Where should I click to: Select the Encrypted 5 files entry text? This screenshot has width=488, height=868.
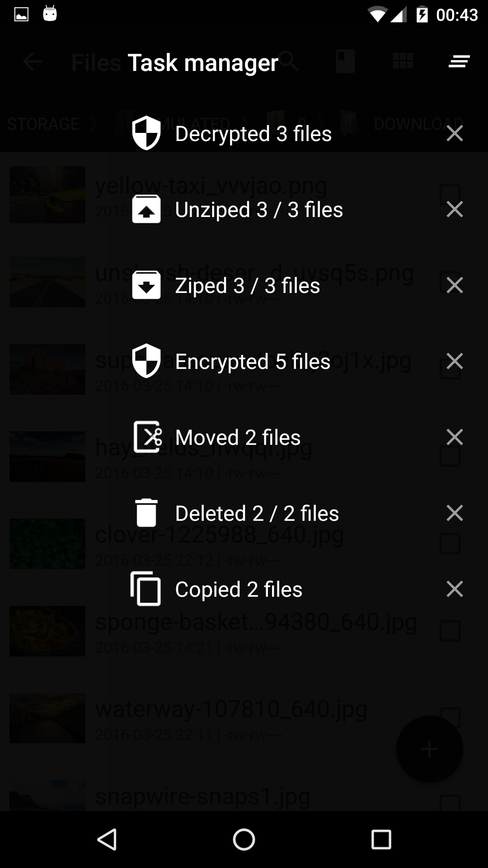coord(253,362)
